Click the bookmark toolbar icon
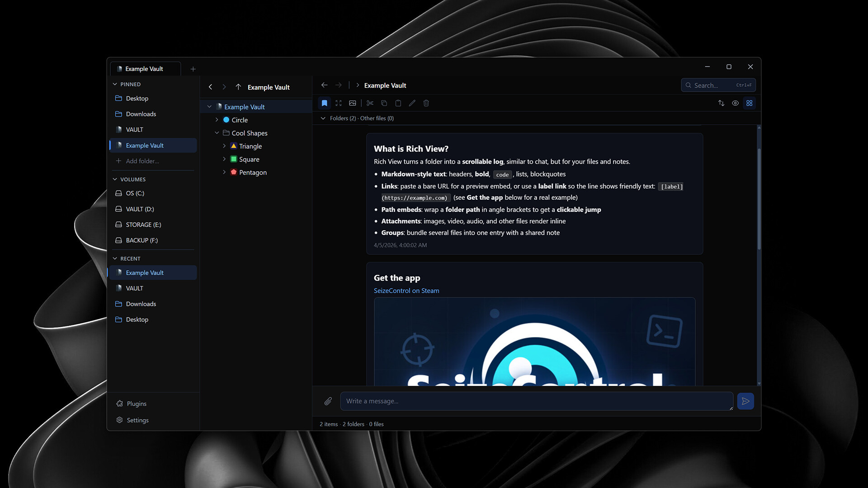 click(x=324, y=103)
